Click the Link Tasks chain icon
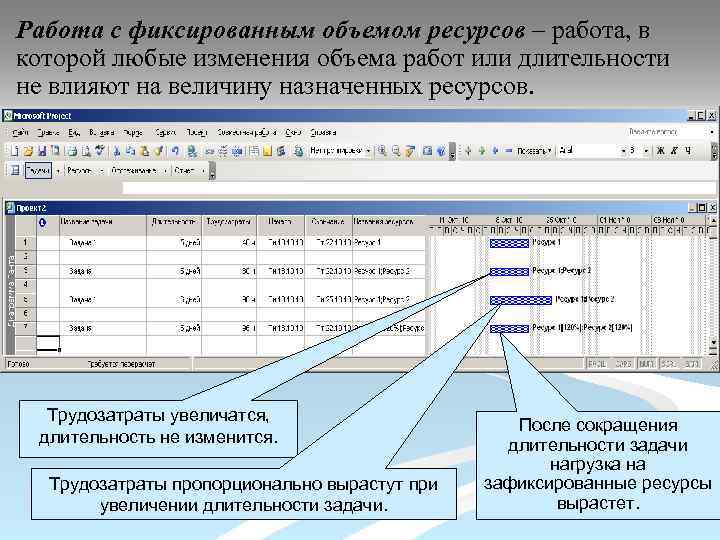Viewport: 720px width, 540px height. (209, 151)
